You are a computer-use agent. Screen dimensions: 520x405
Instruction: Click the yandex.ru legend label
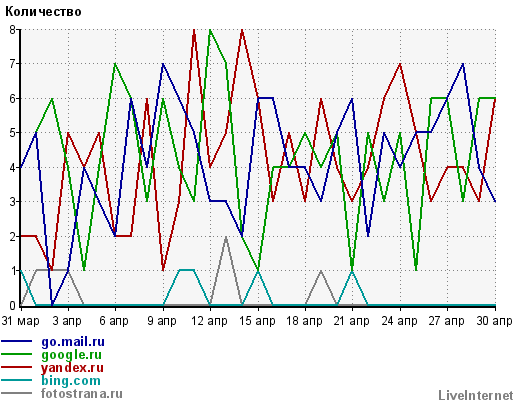pos(72,368)
